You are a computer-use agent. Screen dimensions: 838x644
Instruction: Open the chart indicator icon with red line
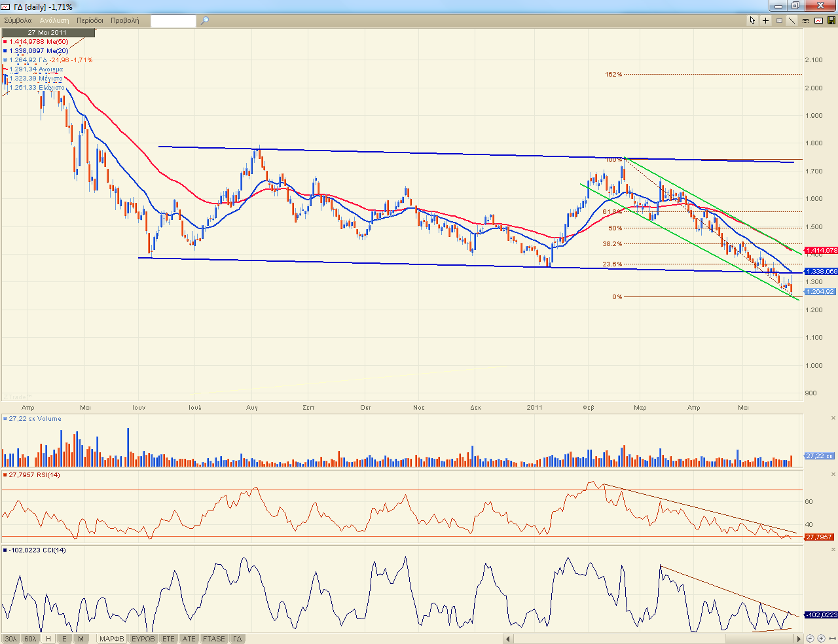(818, 20)
